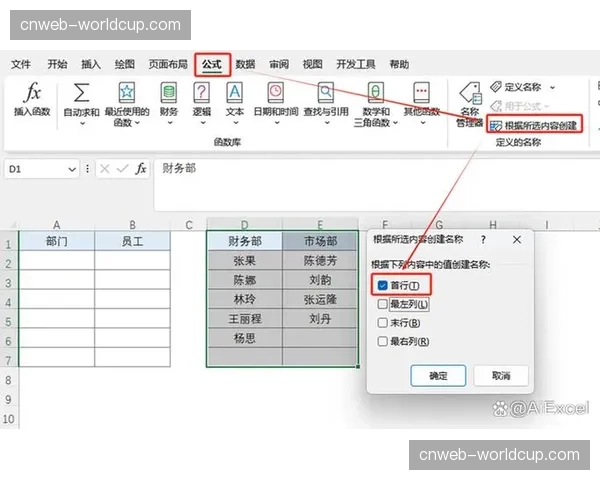Expand the Name Box dropdown arrow
The width and height of the screenshot is (600, 480).
click(72, 169)
